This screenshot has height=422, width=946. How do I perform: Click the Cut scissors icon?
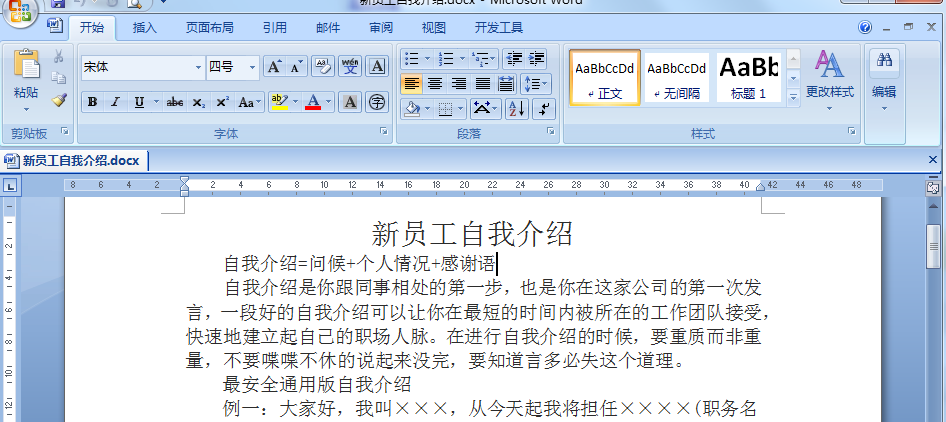(x=59, y=57)
